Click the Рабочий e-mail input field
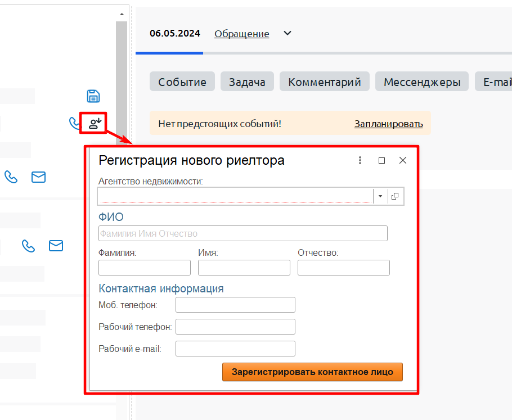Screen dimensions: 512x420 pyautogui.click(x=235, y=349)
